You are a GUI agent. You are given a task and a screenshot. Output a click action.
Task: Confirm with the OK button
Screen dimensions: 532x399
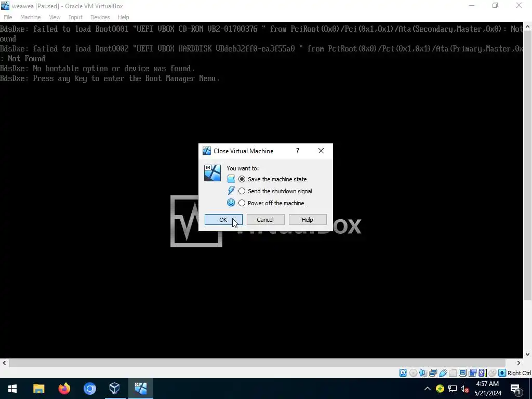tap(223, 220)
